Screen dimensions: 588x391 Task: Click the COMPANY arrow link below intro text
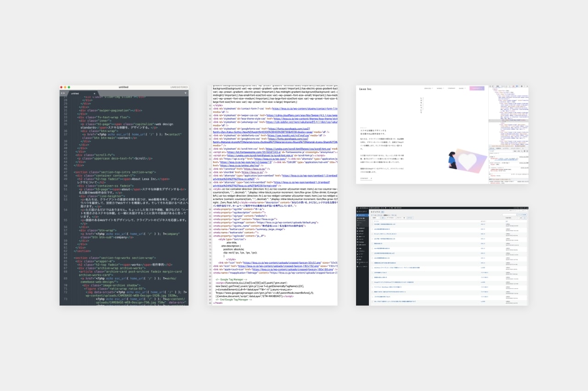click(366, 178)
